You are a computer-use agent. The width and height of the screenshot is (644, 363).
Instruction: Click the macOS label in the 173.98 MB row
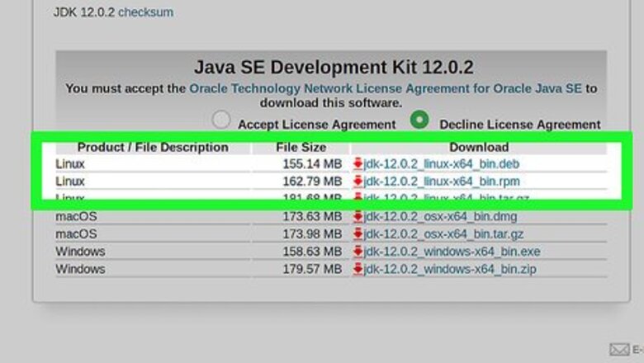(76, 233)
